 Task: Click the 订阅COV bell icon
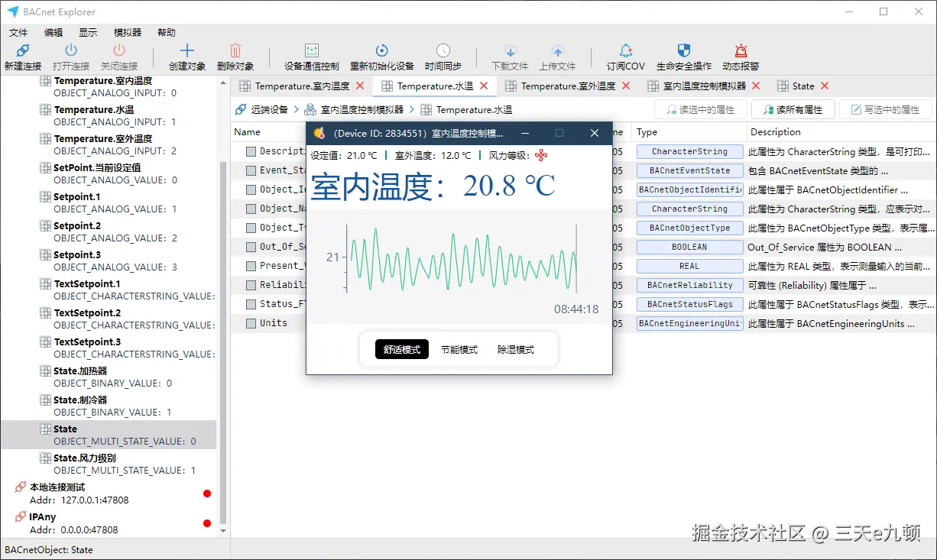click(x=626, y=50)
